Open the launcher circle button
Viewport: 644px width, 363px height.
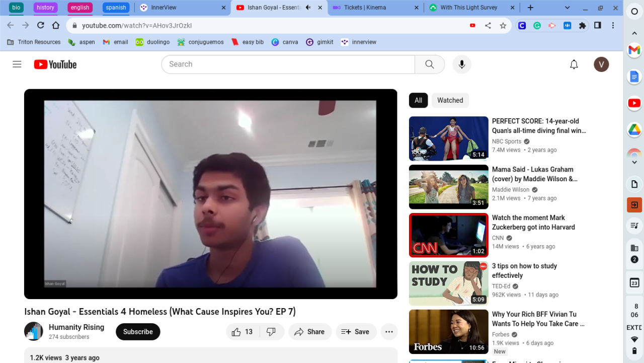(634, 12)
